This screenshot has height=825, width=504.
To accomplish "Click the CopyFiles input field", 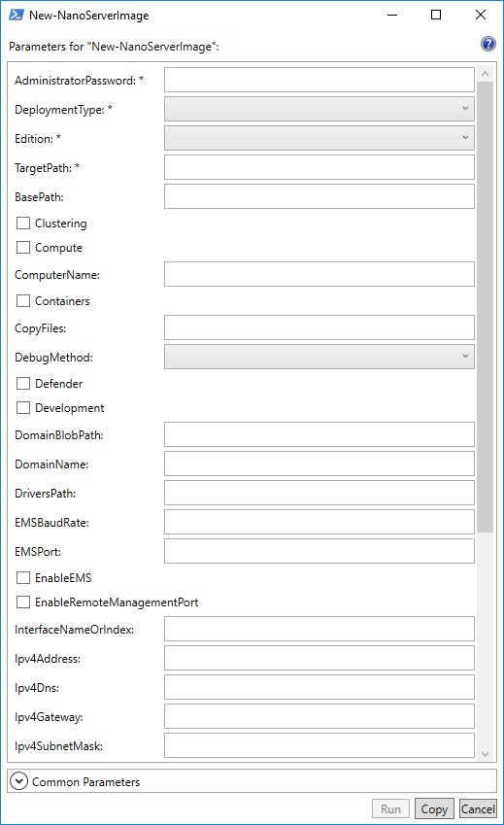I will pyautogui.click(x=319, y=327).
